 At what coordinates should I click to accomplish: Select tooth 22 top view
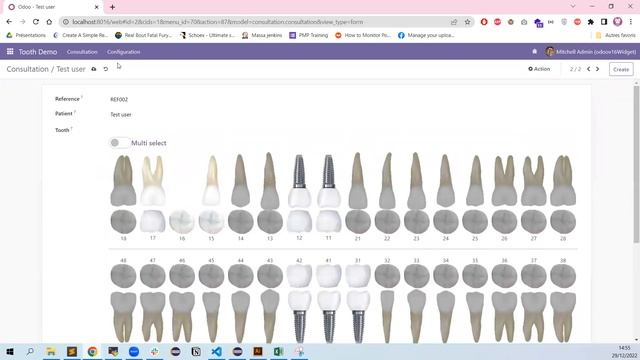(387, 222)
